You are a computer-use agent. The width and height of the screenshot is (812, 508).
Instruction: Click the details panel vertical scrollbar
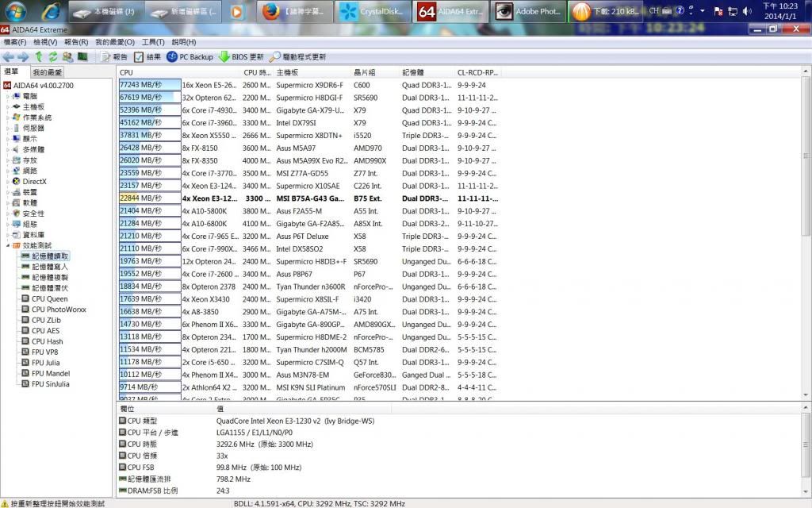click(x=806, y=450)
